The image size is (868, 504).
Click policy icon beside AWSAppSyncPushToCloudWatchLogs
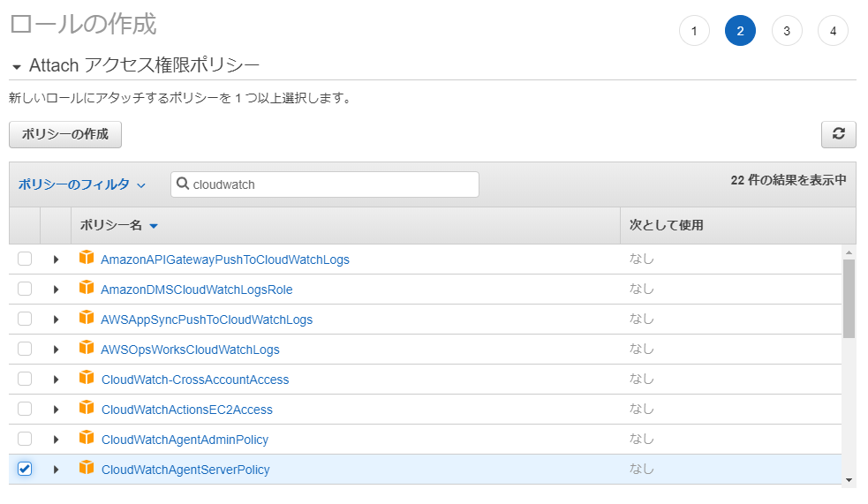coord(87,318)
